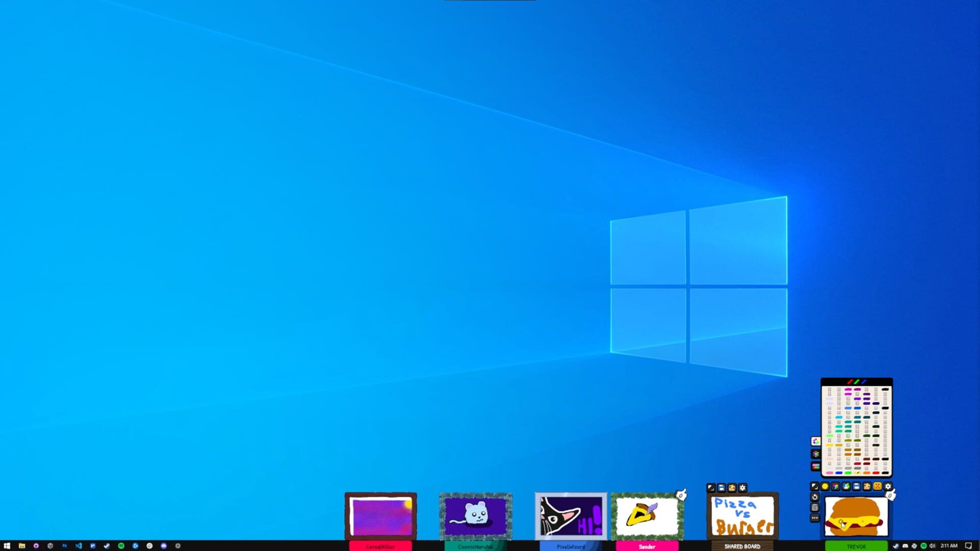Pick the pink swatch in palette bottom row
This screenshot has width=980, height=551.
[829, 473]
